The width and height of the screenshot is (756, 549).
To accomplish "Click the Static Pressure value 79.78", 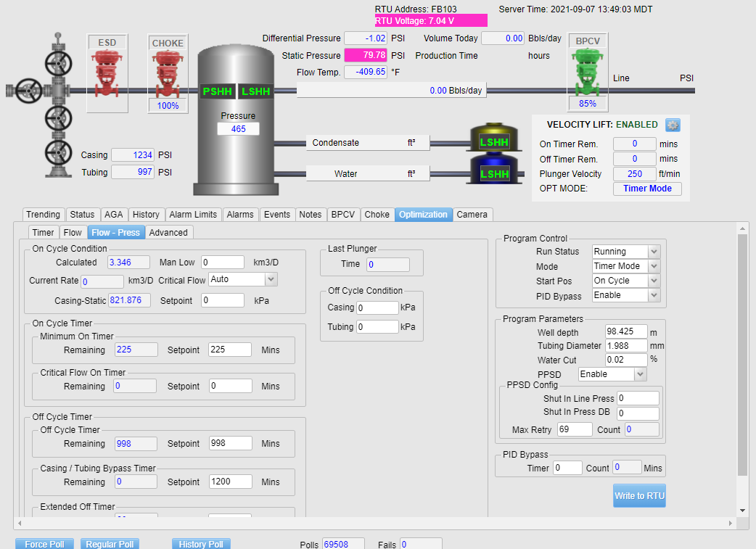I will click(x=366, y=55).
